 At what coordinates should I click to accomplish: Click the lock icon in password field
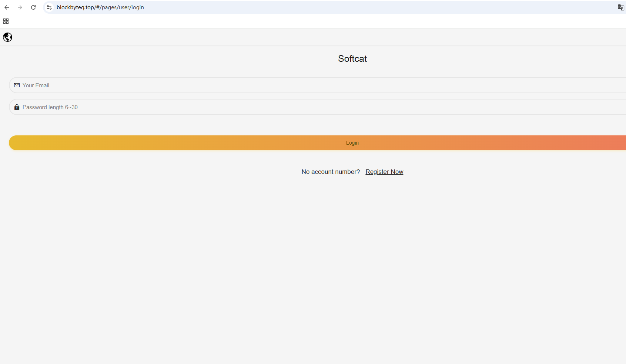[17, 107]
